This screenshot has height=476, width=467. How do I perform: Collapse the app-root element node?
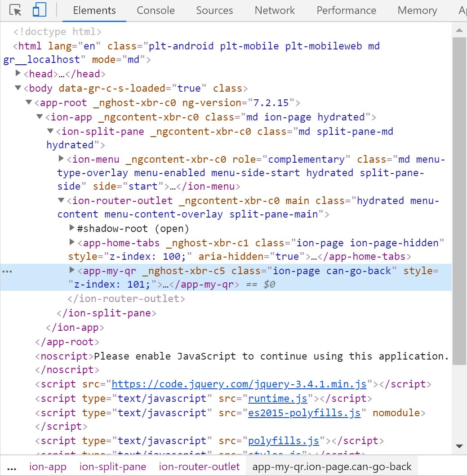[x=29, y=102]
